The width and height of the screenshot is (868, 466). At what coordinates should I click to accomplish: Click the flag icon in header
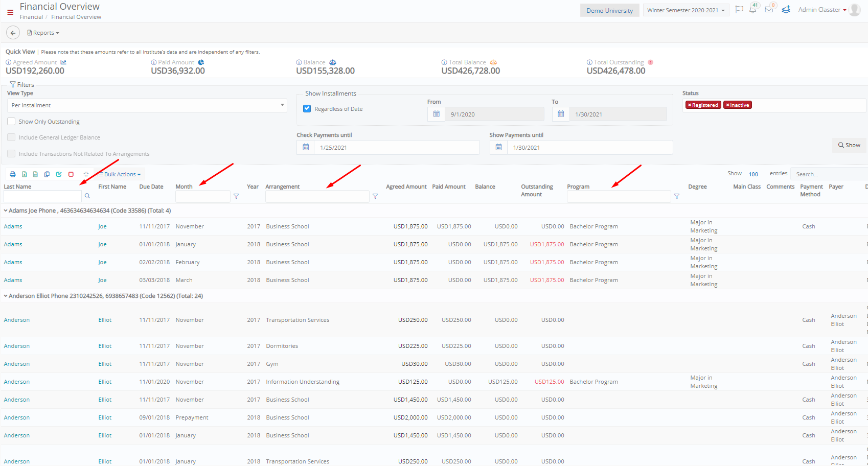point(739,10)
